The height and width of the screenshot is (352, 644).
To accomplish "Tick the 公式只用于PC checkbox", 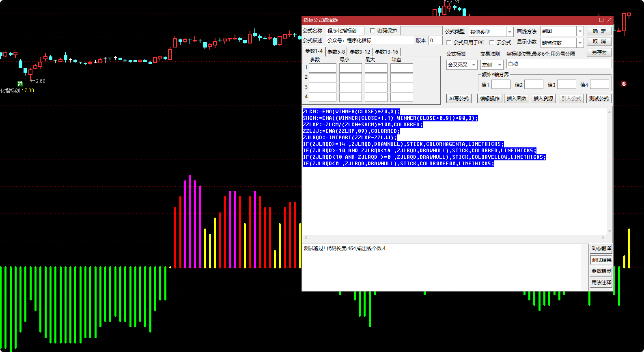I will click(x=449, y=42).
